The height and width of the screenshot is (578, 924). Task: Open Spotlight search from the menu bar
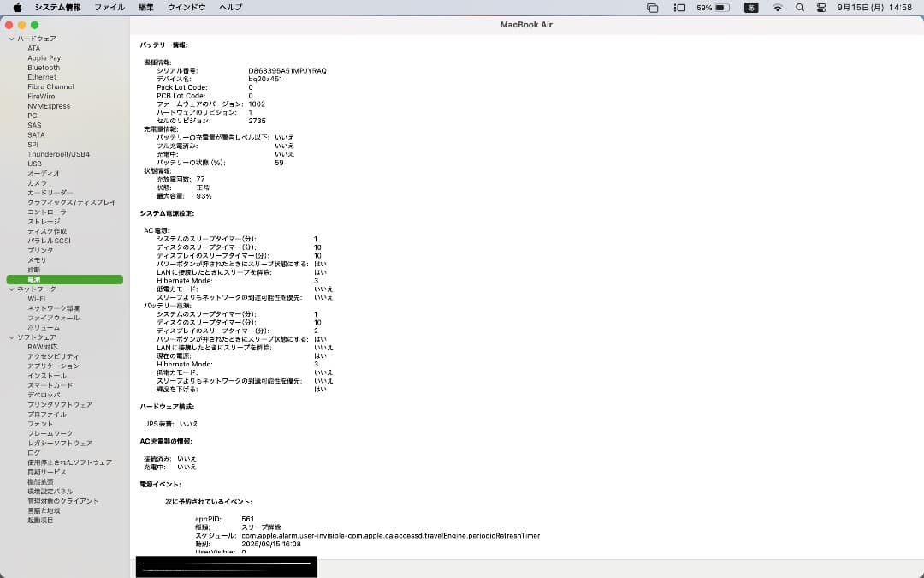click(x=797, y=7)
